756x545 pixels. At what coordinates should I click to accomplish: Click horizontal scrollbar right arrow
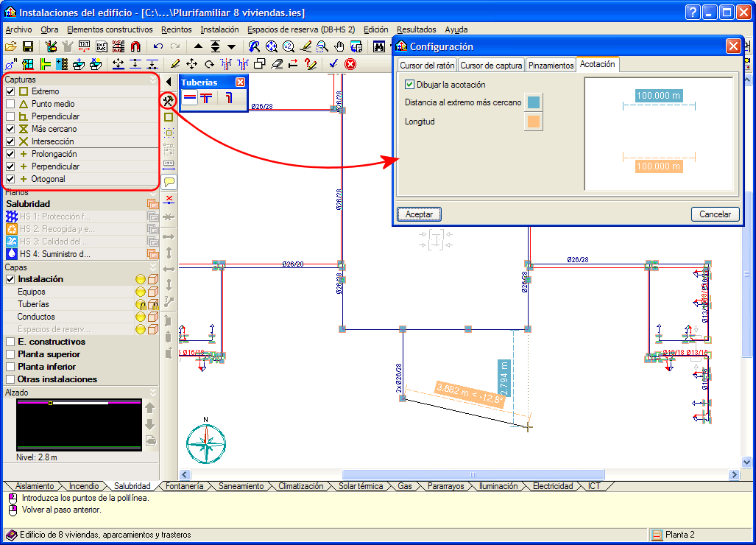[734, 474]
